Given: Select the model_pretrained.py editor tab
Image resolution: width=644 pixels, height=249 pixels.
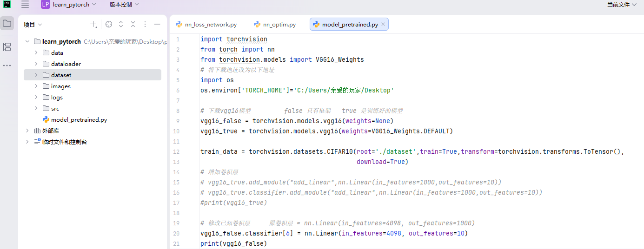Looking at the screenshot, I should [350, 25].
